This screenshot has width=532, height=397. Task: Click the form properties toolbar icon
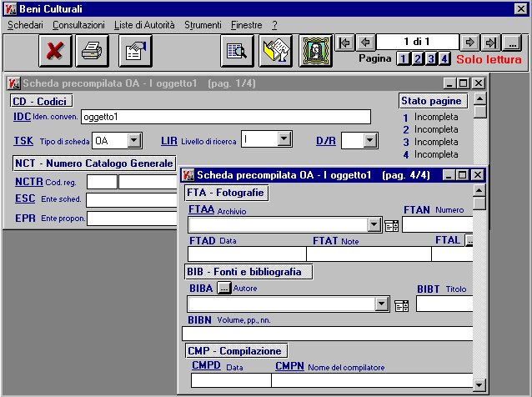[x=133, y=52]
